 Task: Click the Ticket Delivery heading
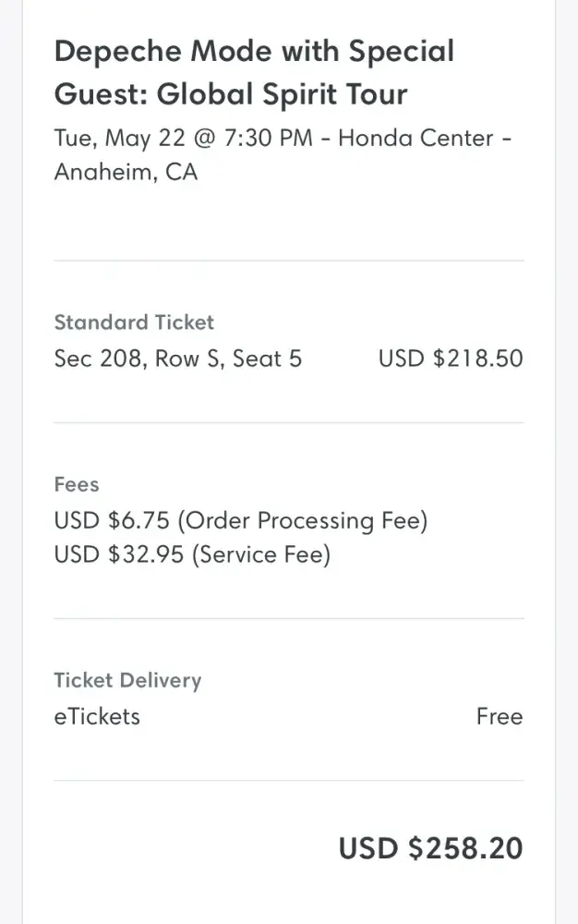(127, 681)
